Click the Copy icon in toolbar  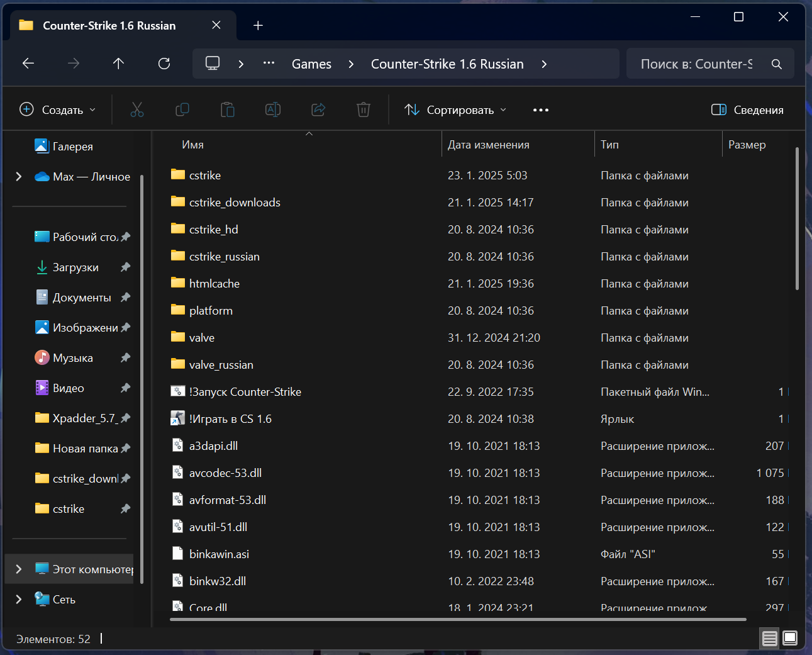click(182, 109)
